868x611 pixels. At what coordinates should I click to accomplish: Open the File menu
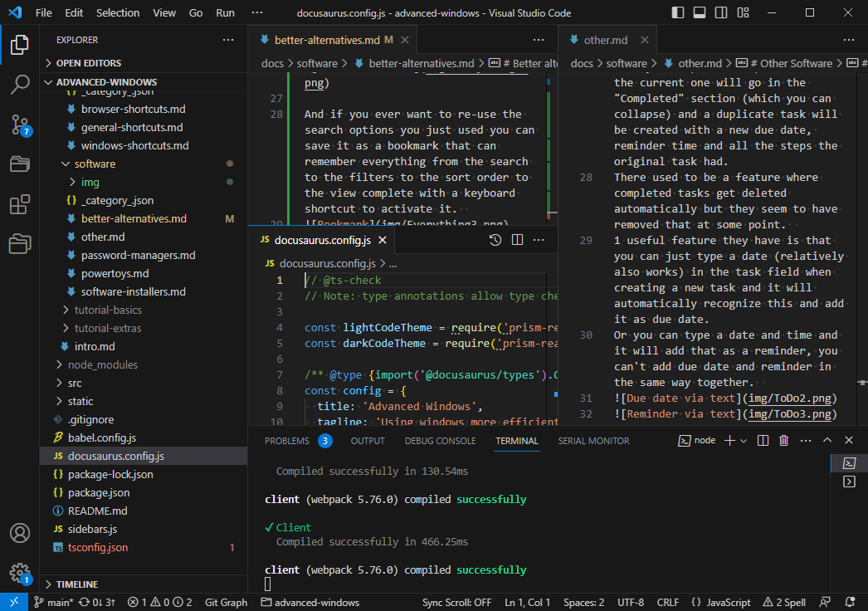(x=43, y=12)
